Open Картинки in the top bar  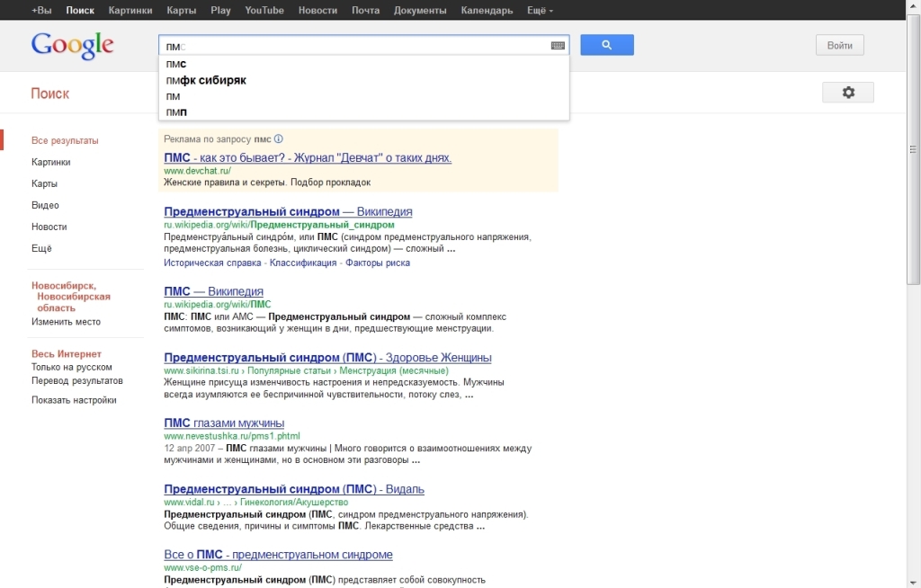coord(130,10)
